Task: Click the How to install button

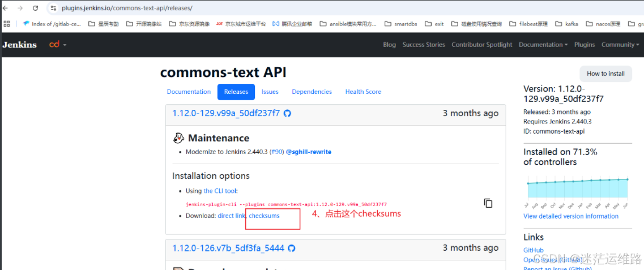Action: pyautogui.click(x=606, y=74)
